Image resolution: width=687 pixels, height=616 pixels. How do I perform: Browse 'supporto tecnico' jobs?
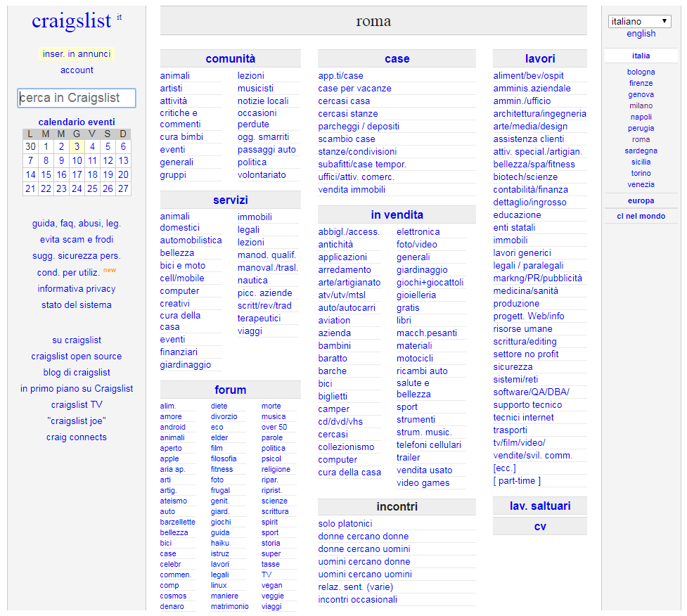527,405
